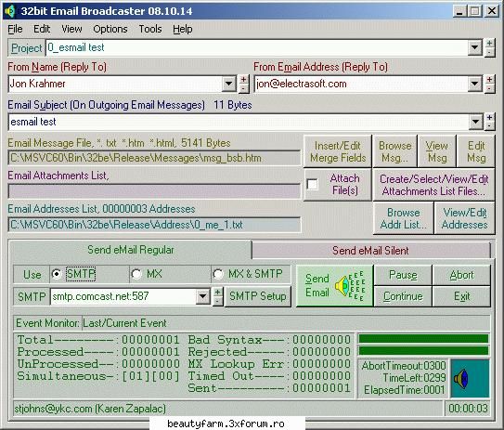Click the Total count line in statistics

click(98, 340)
